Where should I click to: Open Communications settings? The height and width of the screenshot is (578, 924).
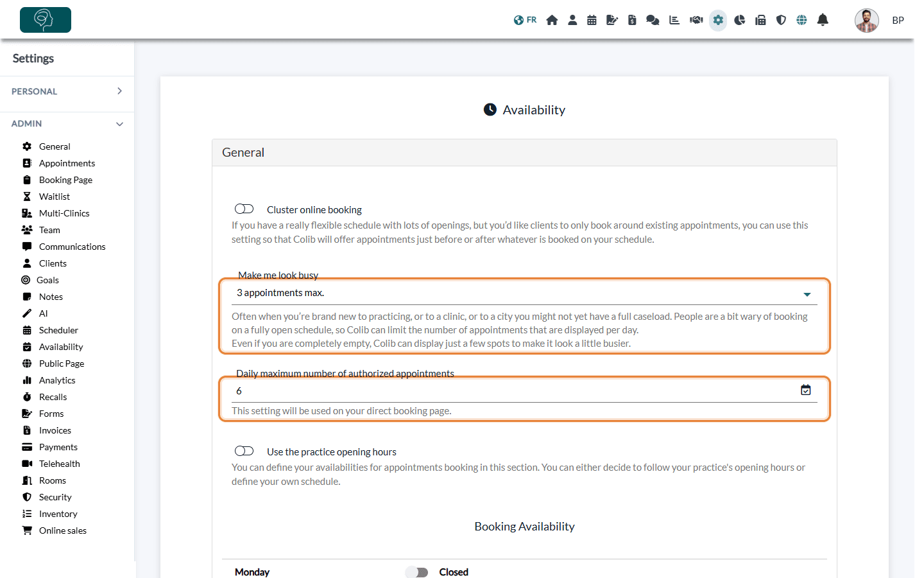point(72,247)
